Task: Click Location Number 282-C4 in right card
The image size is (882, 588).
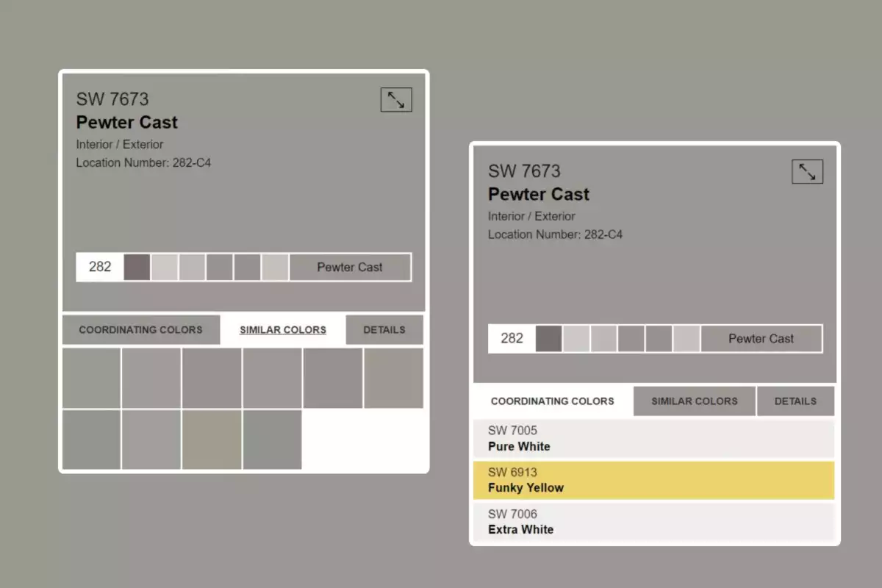Action: point(555,234)
